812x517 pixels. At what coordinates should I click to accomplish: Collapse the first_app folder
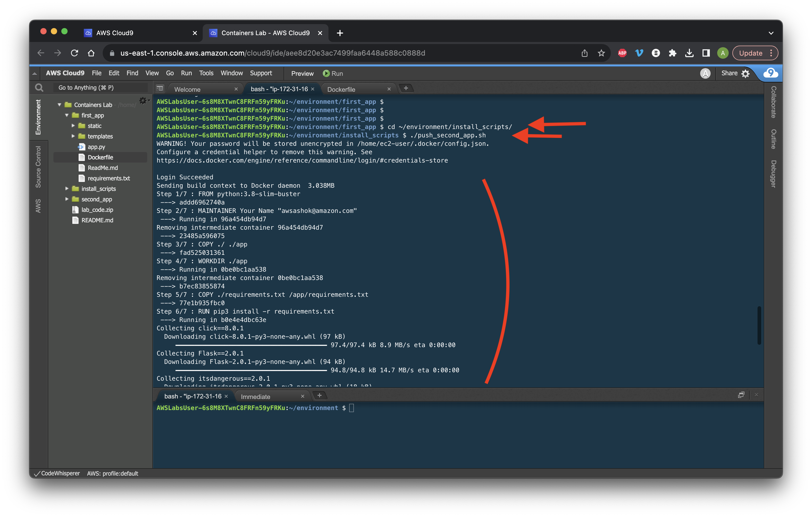point(67,115)
